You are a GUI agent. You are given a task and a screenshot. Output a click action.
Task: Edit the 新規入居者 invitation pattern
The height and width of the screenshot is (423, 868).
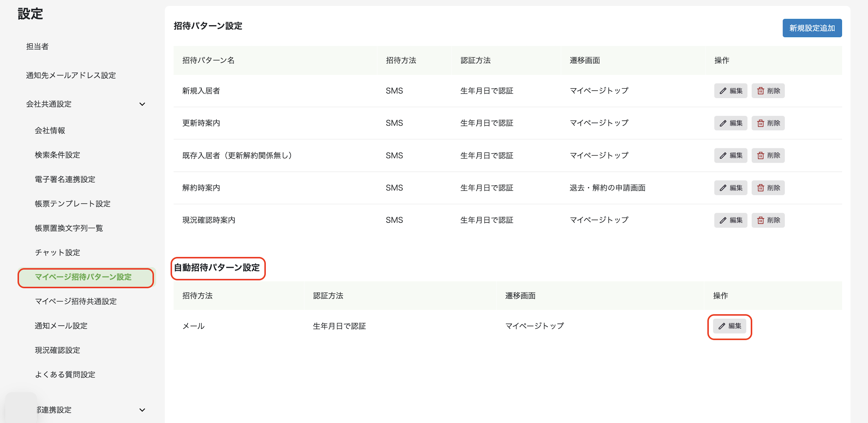coord(730,91)
